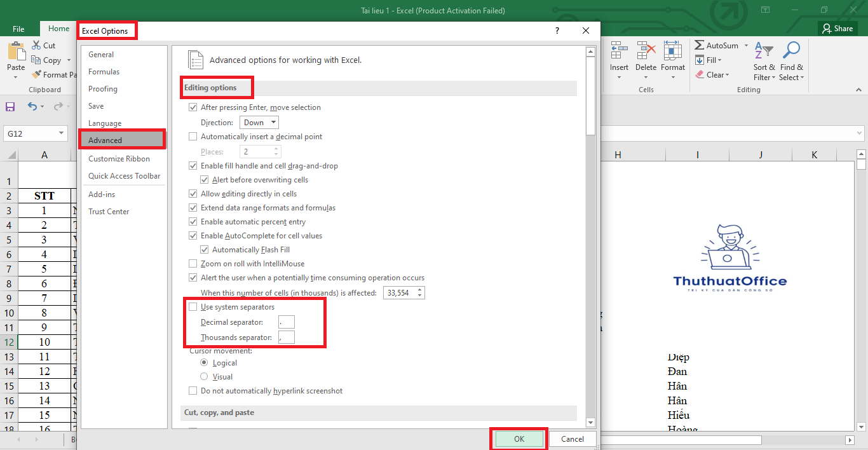
Task: Click the AutoSum sigma icon
Action: (700, 46)
